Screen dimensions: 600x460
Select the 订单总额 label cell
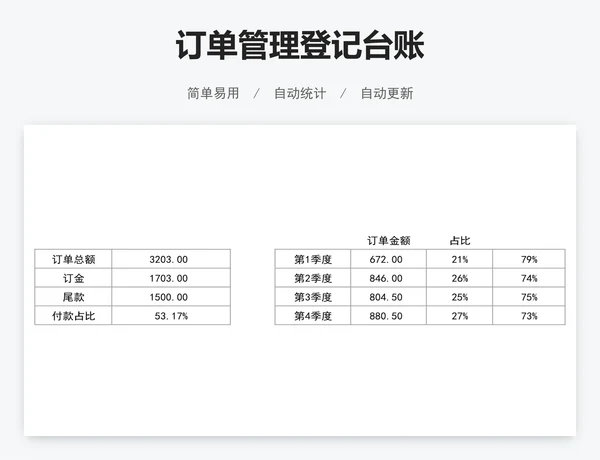(x=73, y=259)
